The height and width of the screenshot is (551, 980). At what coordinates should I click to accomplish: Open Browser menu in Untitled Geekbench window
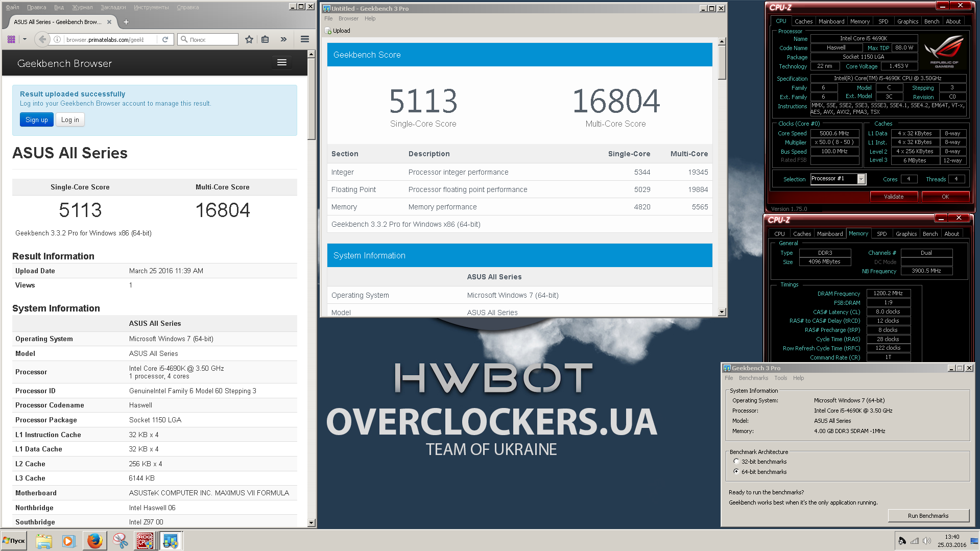tap(348, 18)
